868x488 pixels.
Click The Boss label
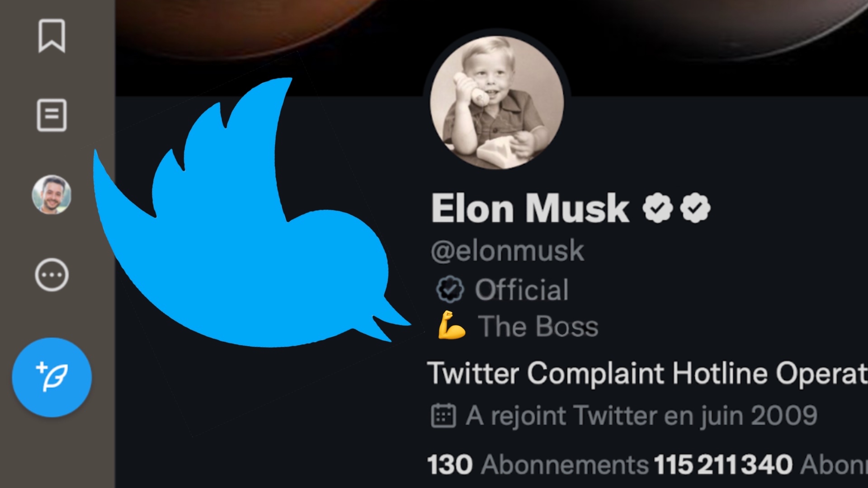pos(538,326)
